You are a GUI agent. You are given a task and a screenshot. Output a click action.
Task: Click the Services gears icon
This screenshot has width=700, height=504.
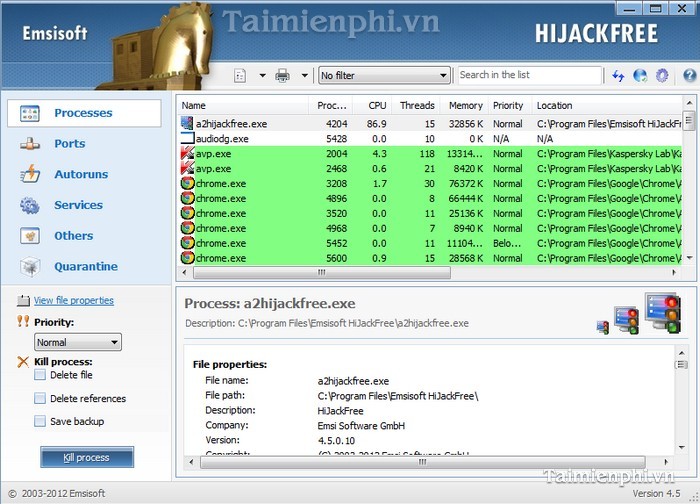click(x=30, y=205)
